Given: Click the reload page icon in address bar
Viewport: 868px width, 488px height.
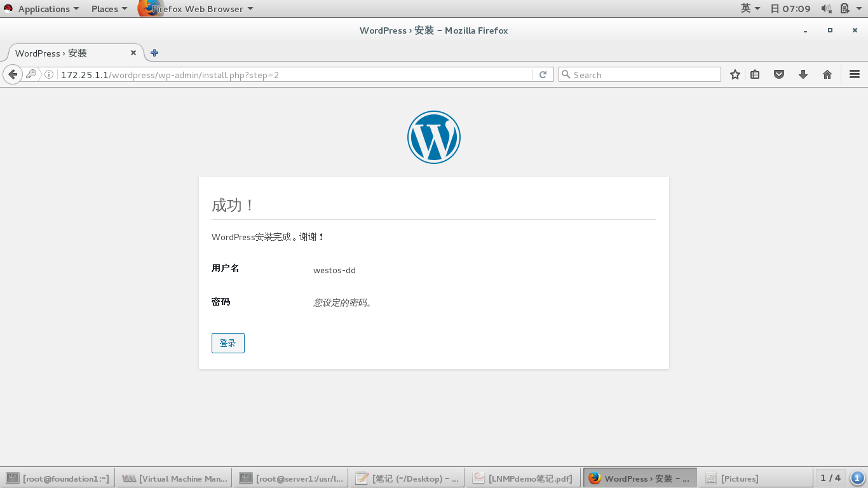Looking at the screenshot, I should tap(543, 74).
